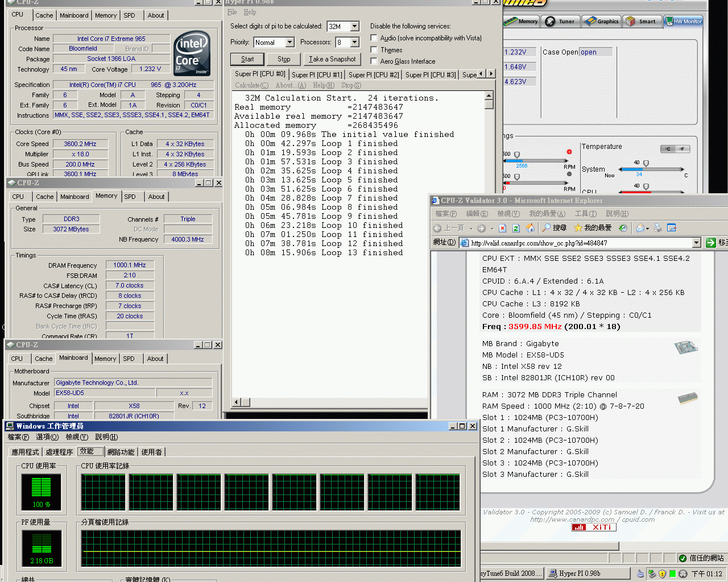Click IE Go green arrow button
Screen dimensions: 728x582
point(710,243)
